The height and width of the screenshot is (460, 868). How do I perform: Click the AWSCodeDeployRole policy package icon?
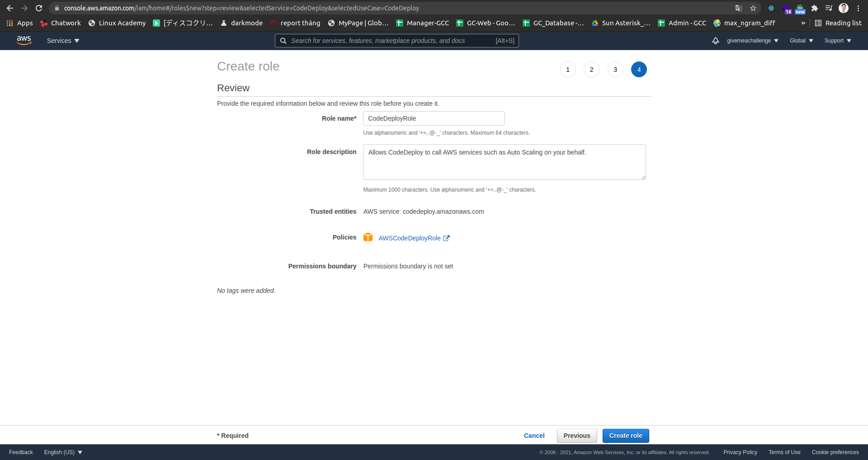coord(368,237)
